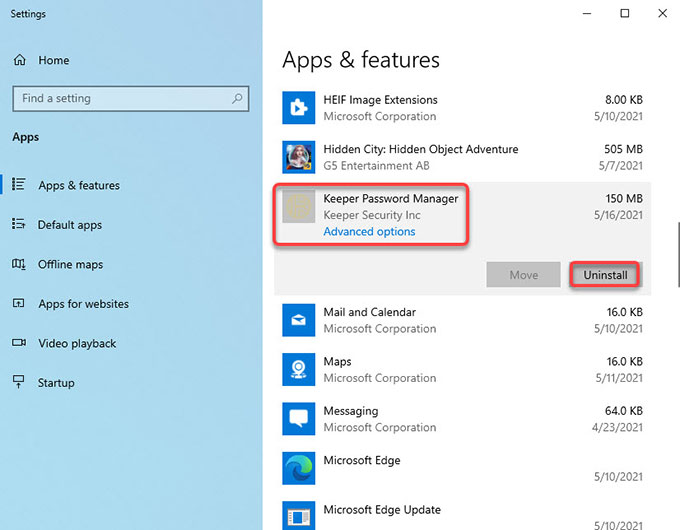Click the Apps & features page heading
Viewport: 680px width, 530px height.
361,60
